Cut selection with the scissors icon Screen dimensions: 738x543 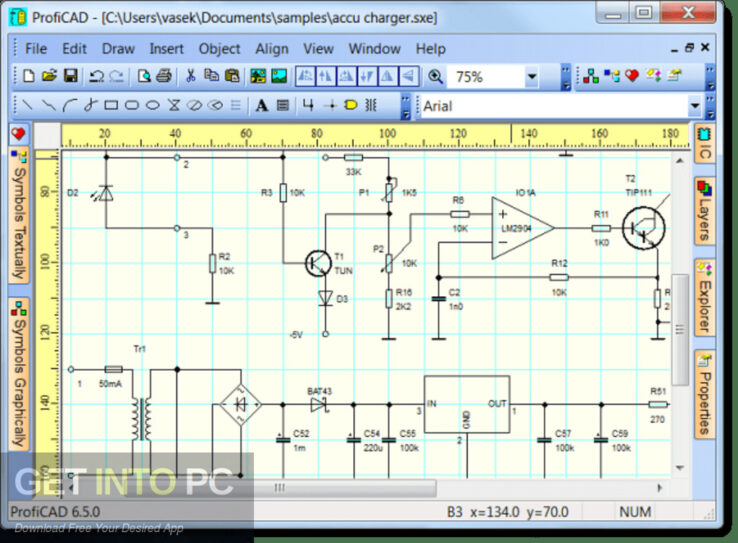click(191, 76)
